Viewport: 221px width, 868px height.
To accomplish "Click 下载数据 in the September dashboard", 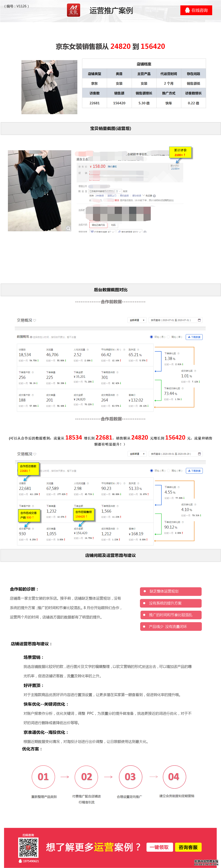I will point(194,471).
